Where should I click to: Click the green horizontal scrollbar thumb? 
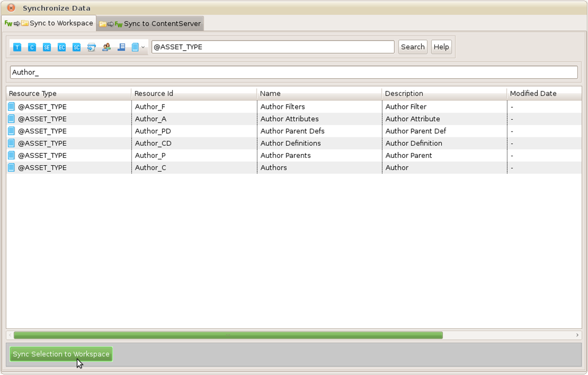(228, 335)
